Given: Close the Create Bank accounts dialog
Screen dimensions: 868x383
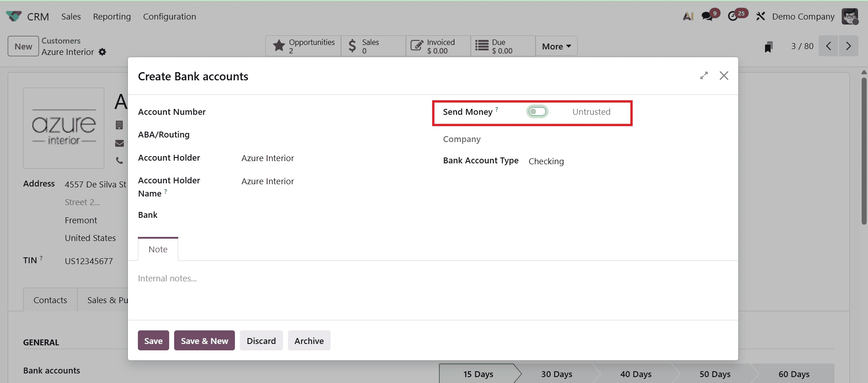Looking at the screenshot, I should pos(724,76).
